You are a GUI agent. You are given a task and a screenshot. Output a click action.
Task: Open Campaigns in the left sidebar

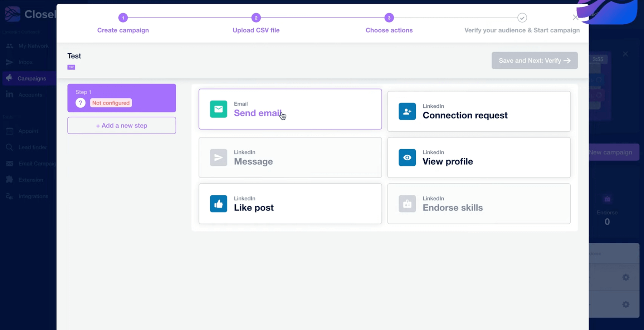(31, 78)
